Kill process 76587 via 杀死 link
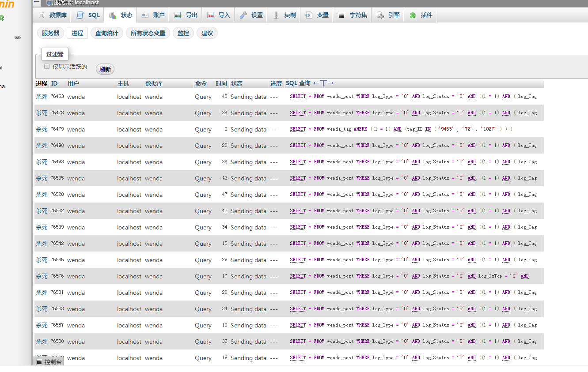The width and height of the screenshot is (588, 372). point(42,325)
